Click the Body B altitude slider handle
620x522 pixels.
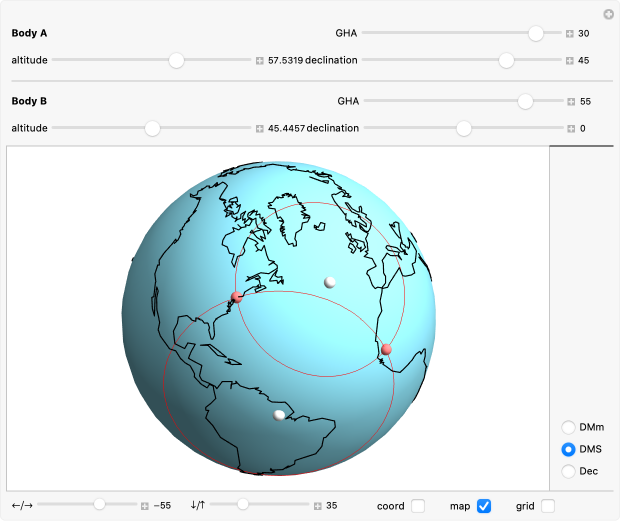click(152, 128)
